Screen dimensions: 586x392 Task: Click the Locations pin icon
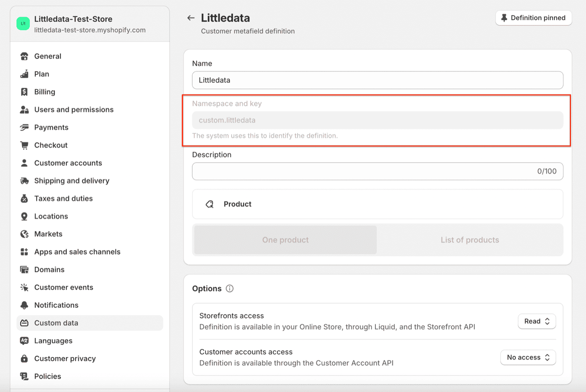25,217
